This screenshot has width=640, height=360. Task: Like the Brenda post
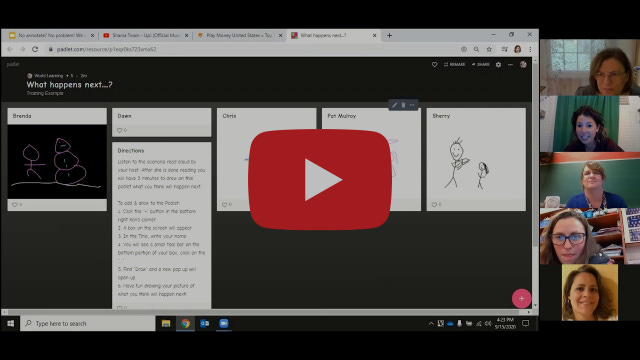[x=15, y=204]
